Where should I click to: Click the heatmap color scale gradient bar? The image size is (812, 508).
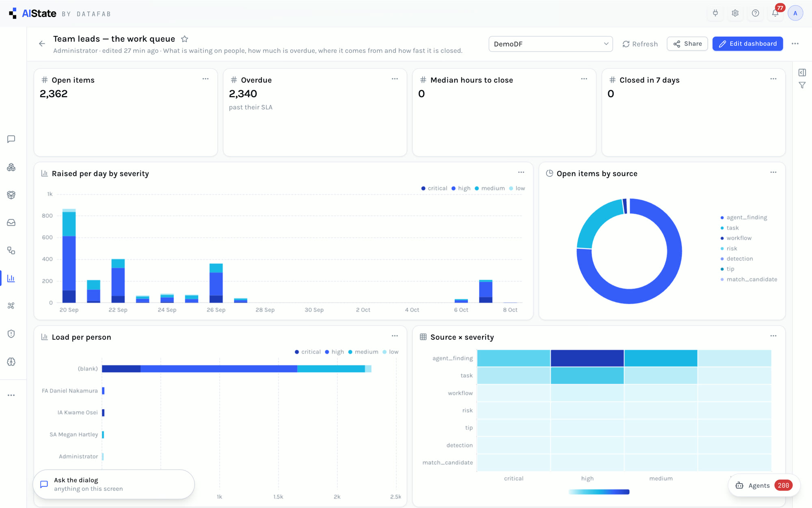[599, 492]
